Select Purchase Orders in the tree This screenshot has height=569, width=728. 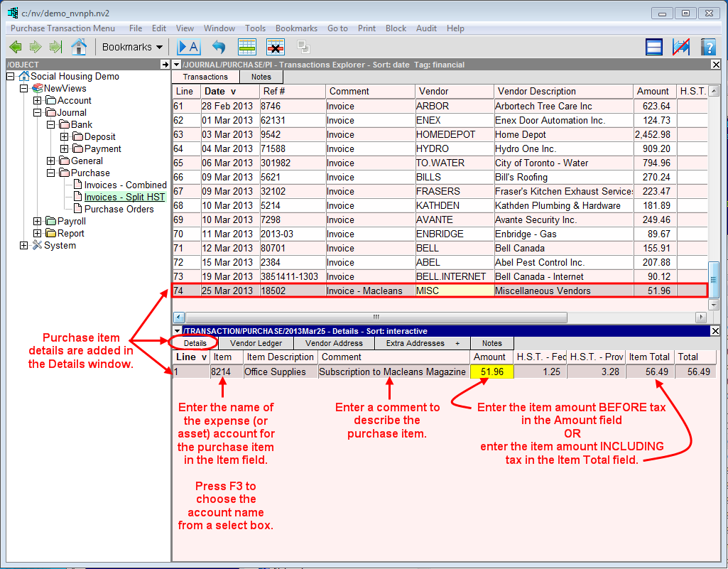pyautogui.click(x=119, y=209)
